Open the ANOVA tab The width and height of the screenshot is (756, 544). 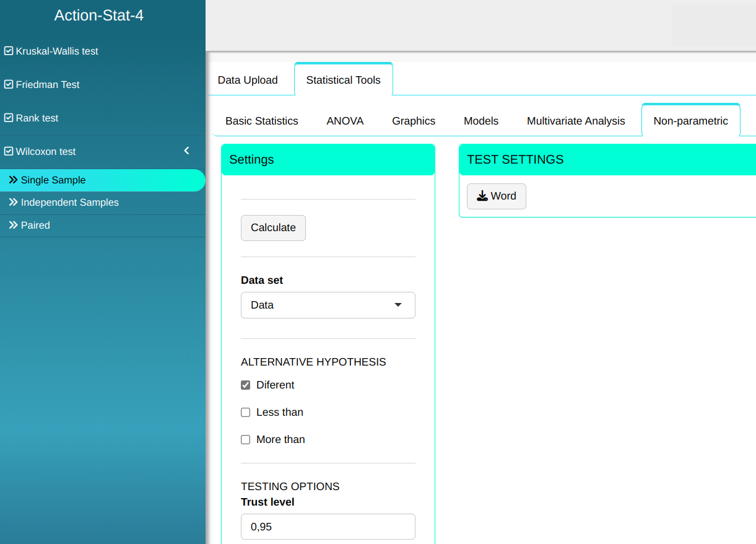345,121
